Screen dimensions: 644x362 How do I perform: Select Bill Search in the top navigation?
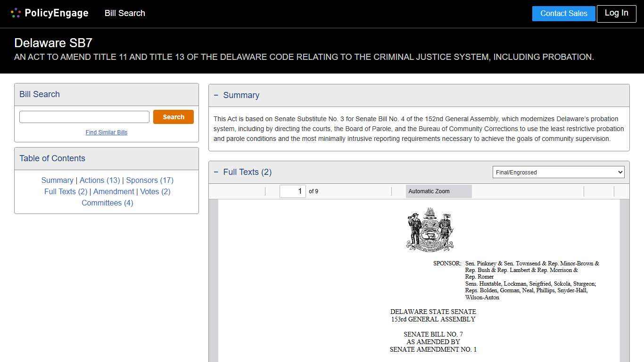[124, 13]
